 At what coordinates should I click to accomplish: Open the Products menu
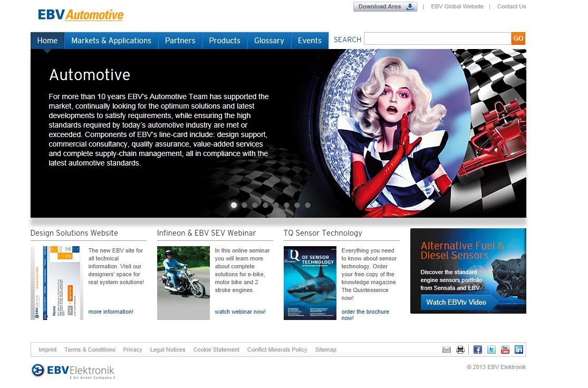point(225,41)
